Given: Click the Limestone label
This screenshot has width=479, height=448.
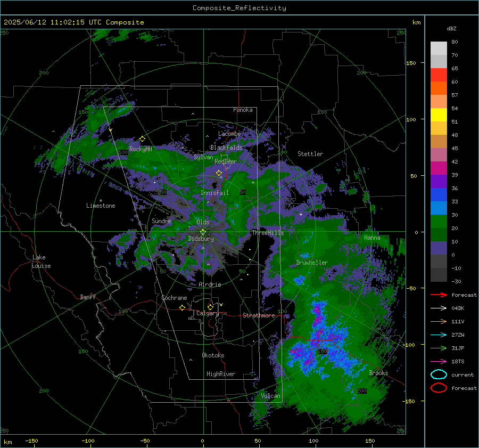Looking at the screenshot, I should click(101, 206).
